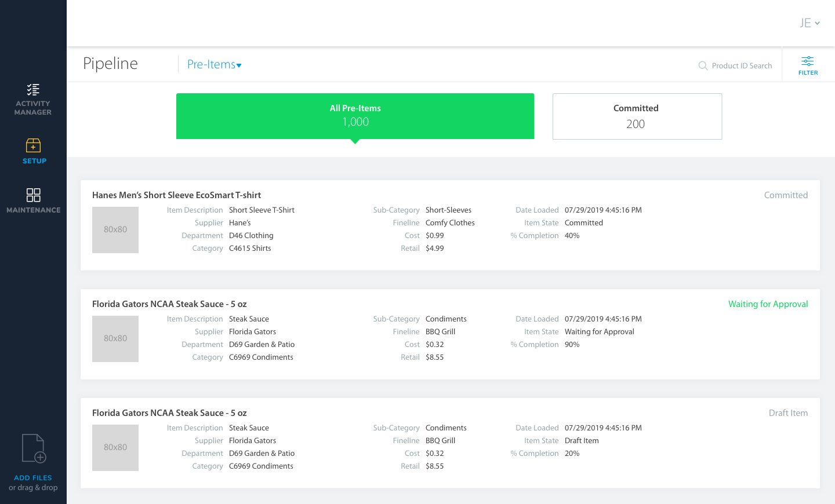Click supplier value Hane's
This screenshot has height=504, width=835.
(240, 223)
